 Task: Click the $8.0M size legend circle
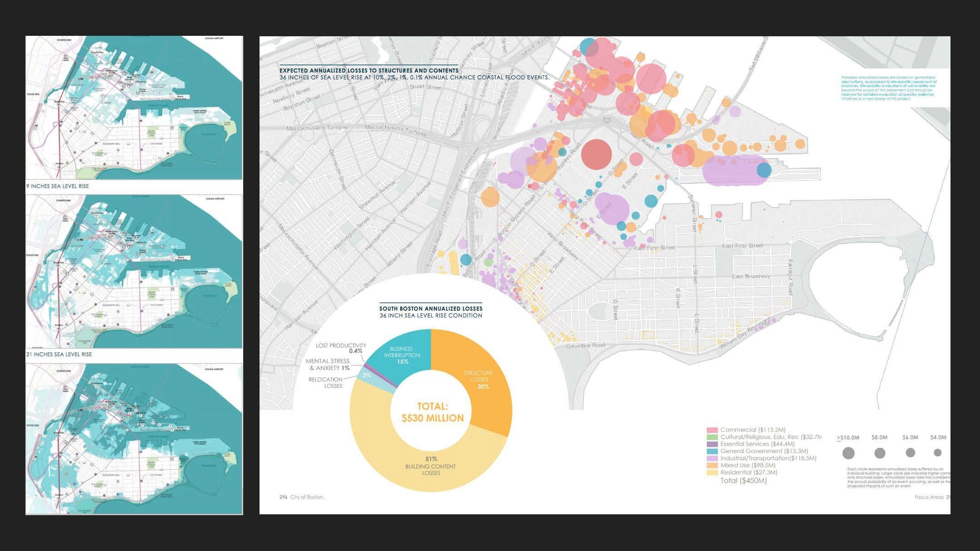[x=880, y=453]
